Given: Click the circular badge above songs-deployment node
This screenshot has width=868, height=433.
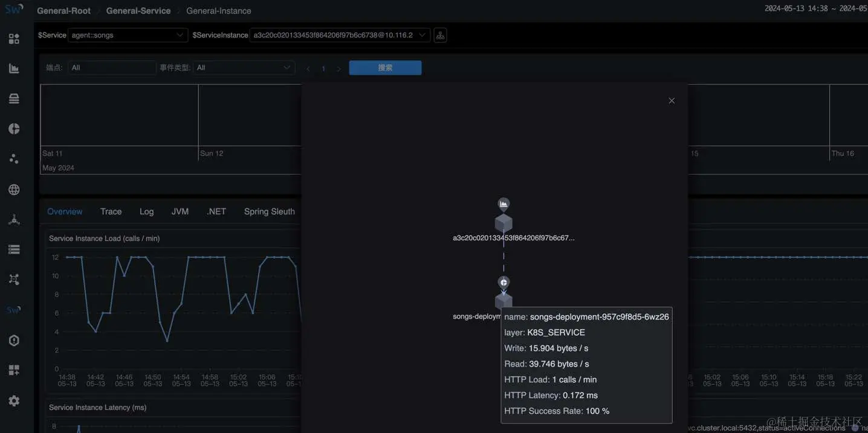Looking at the screenshot, I should (504, 282).
